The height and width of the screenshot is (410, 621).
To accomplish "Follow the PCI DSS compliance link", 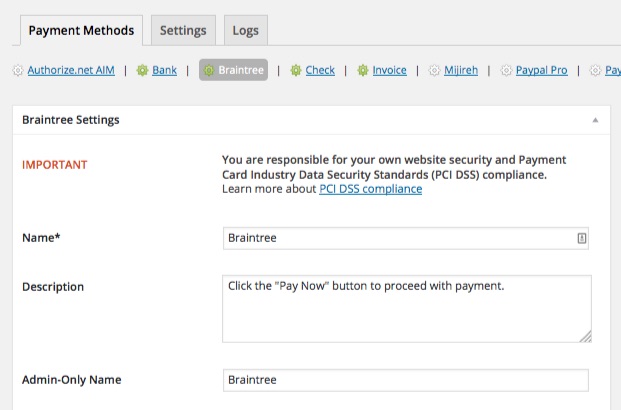I will click(371, 189).
